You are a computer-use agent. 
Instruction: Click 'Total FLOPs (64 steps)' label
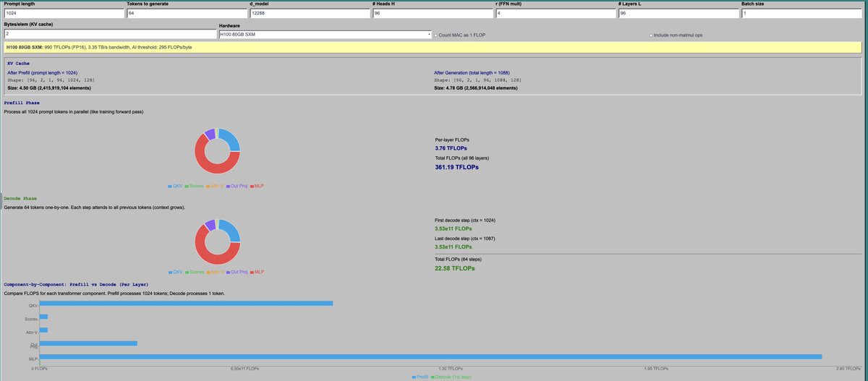coord(457,259)
